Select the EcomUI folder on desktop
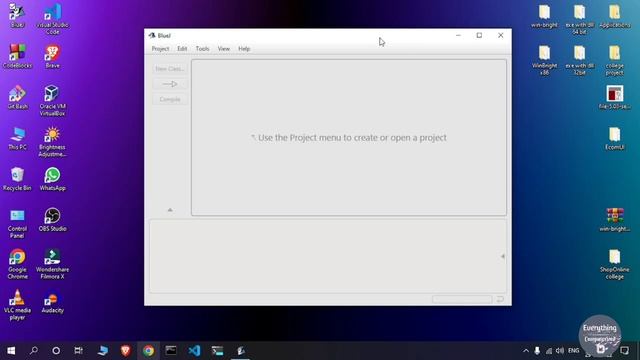 tap(615, 138)
